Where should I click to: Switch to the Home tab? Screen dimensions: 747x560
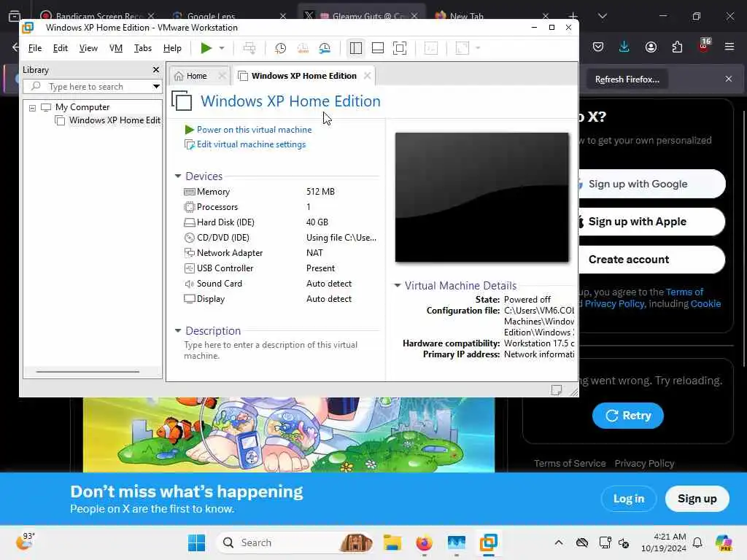(x=196, y=76)
